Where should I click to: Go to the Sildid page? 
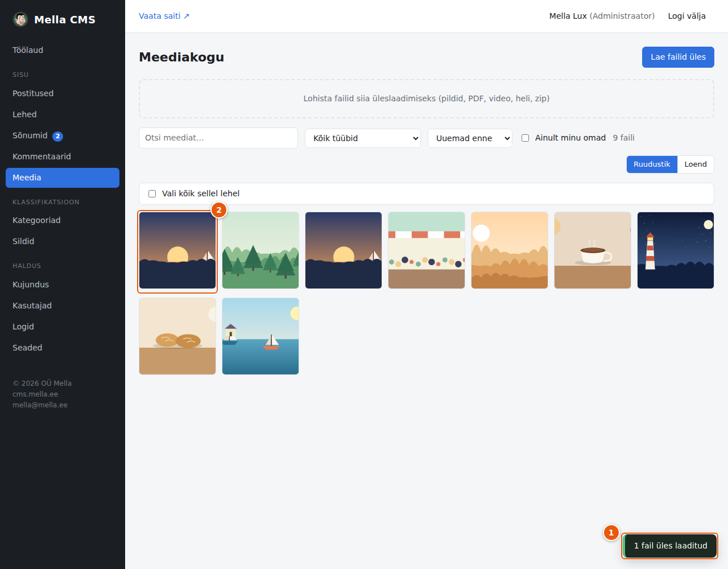[x=63, y=241]
